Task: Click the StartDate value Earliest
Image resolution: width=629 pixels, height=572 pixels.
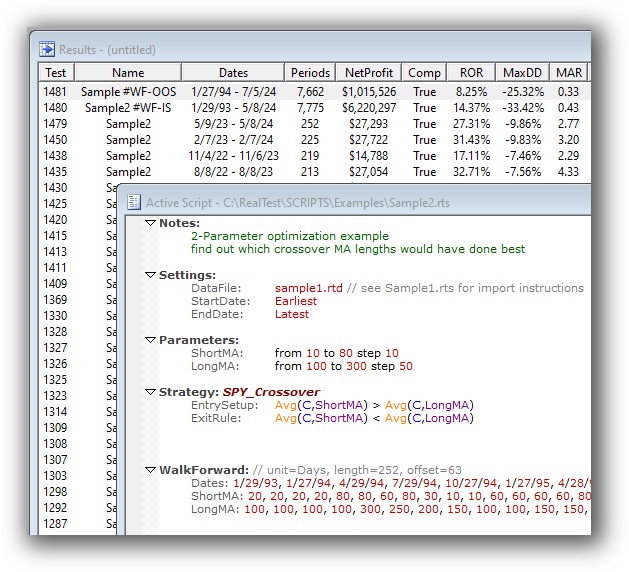Action: [295, 301]
